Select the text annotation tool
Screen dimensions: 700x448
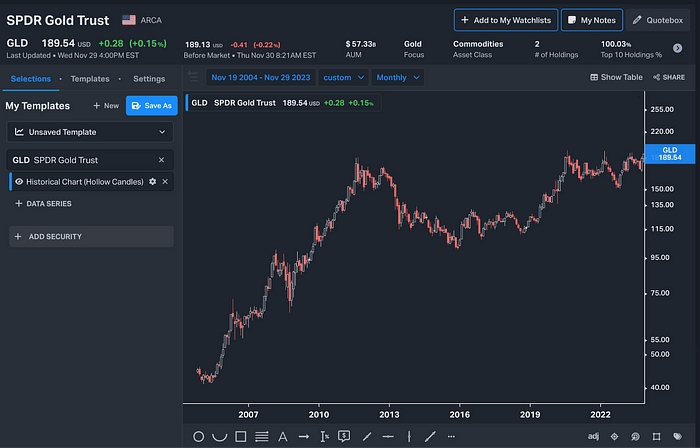pos(283,436)
